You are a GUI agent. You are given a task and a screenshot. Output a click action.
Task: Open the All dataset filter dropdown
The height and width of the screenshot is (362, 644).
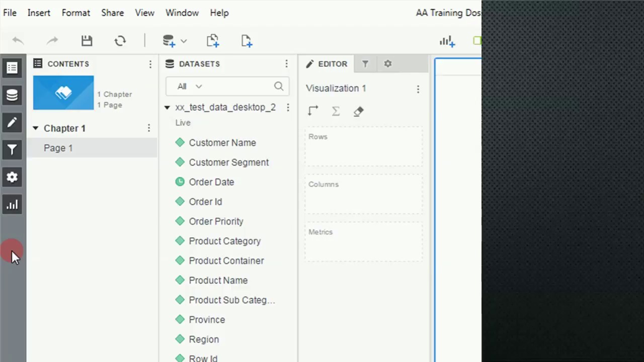190,86
